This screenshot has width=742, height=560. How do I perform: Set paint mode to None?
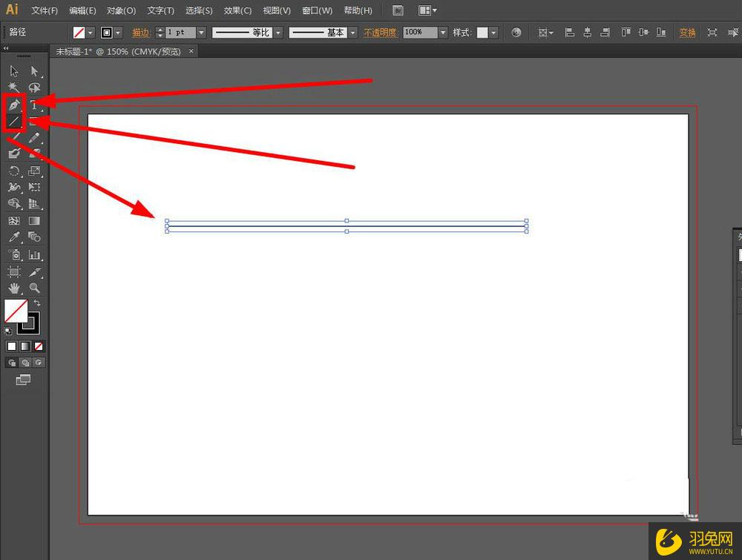39,346
